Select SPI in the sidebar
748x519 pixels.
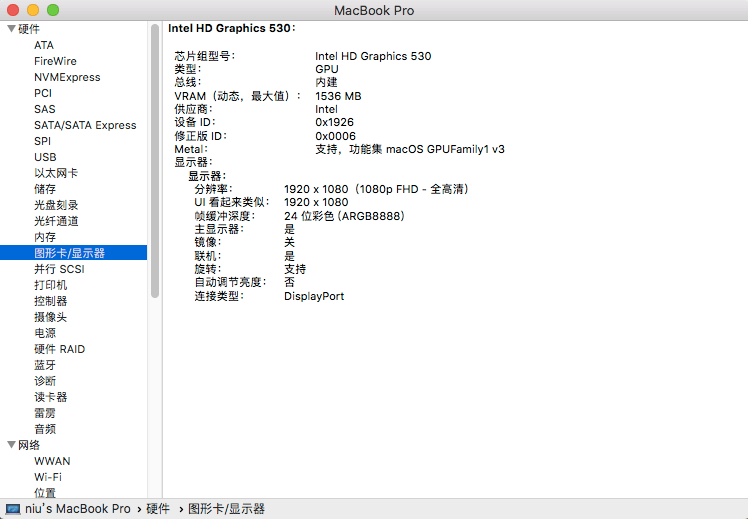coord(42,141)
